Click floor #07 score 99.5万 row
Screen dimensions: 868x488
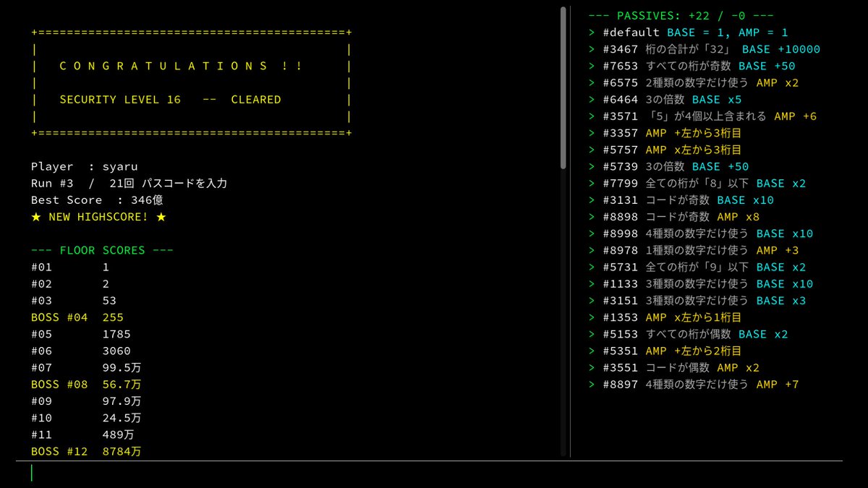(x=86, y=368)
